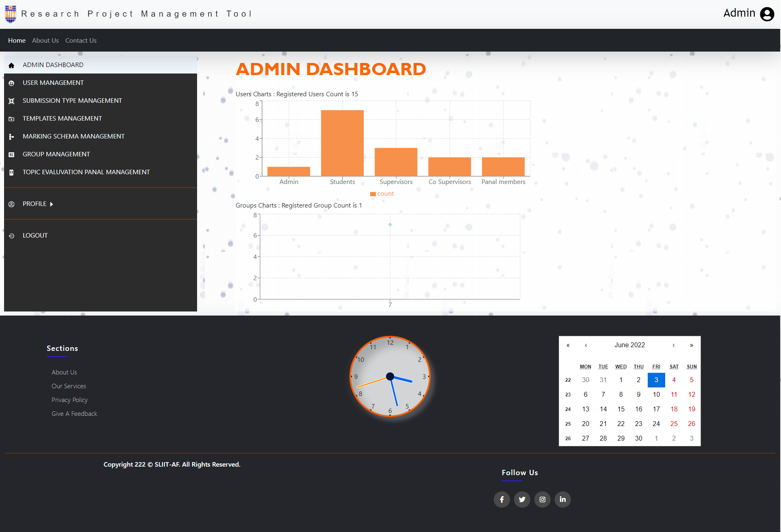Jump to next year in calendar
Viewport: 781px width, 532px height.
[691, 345]
